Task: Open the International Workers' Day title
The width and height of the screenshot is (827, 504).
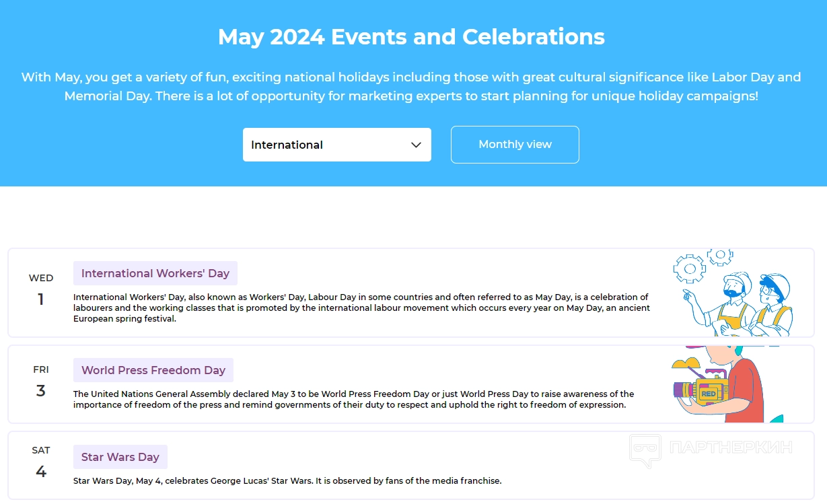Action: pos(155,273)
